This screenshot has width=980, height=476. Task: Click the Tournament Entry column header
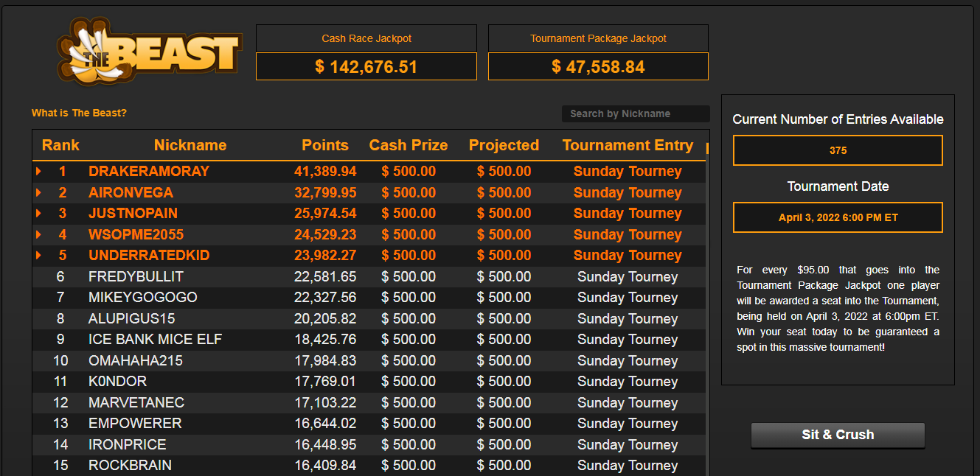coord(628,145)
